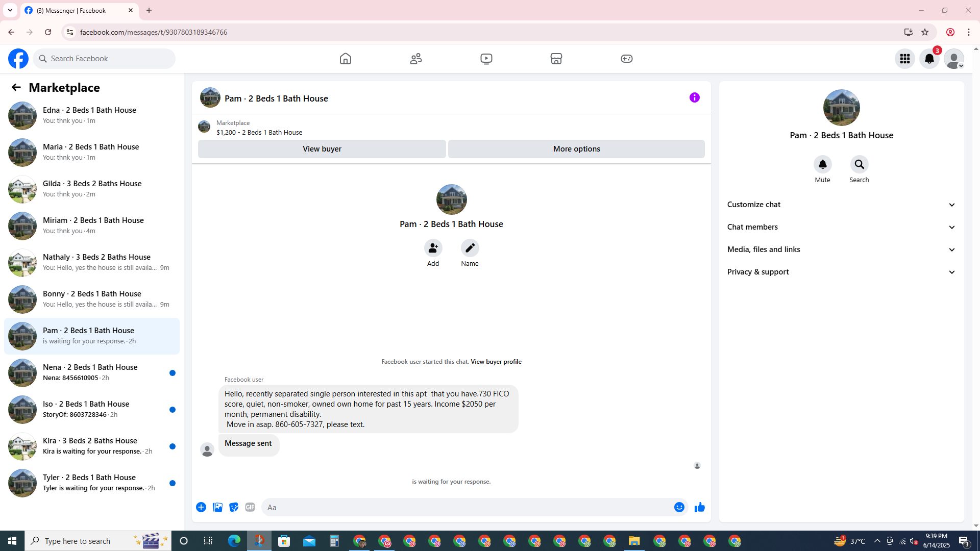980x551 pixels.
Task: Open Bonny 2 Beds 1 Bath House chat
Action: point(92,299)
